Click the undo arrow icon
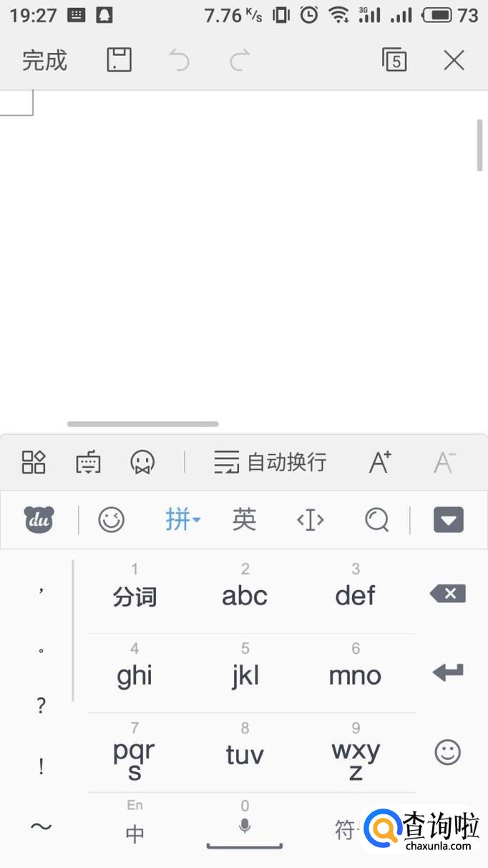This screenshot has width=488, height=868. (180, 60)
